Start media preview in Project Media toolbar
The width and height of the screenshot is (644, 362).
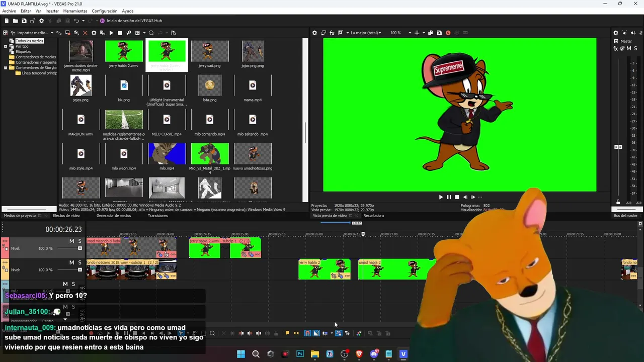[111, 33]
